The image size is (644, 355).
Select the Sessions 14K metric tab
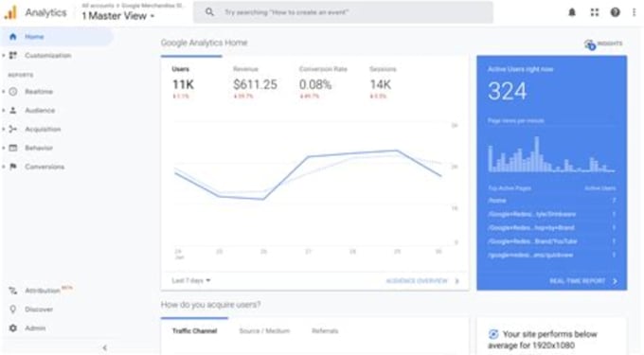point(383,82)
